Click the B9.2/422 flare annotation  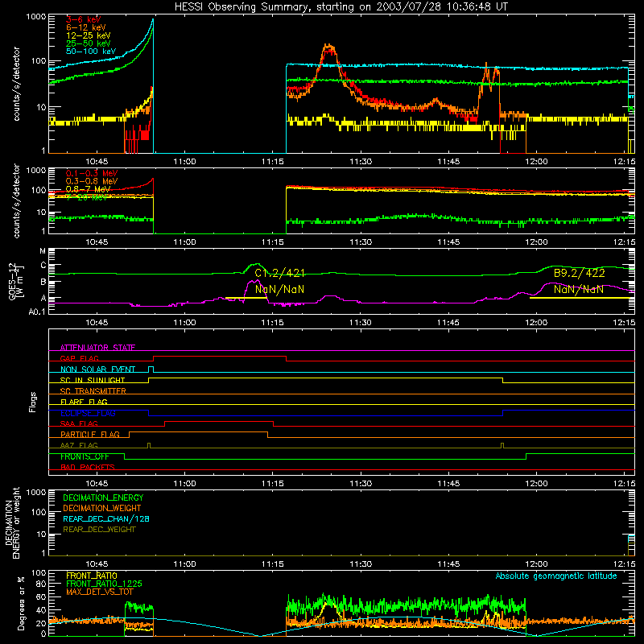[x=579, y=273]
